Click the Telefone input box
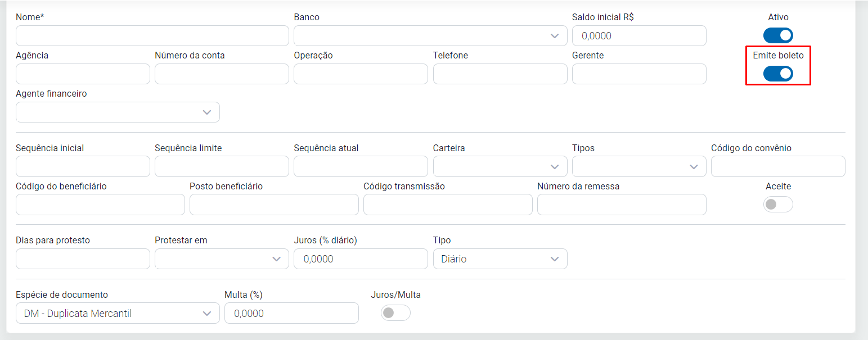This screenshot has width=868, height=340. [x=500, y=74]
